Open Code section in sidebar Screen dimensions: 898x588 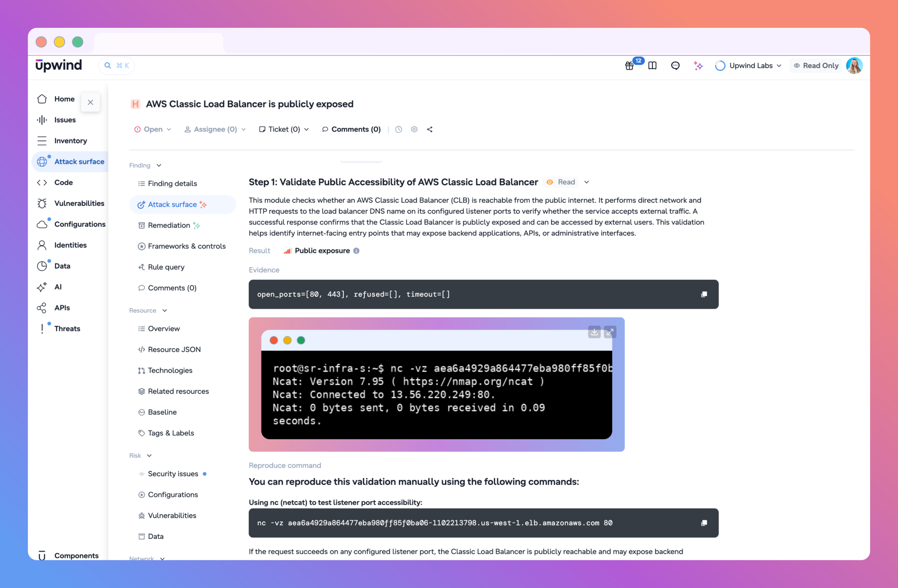(55, 183)
